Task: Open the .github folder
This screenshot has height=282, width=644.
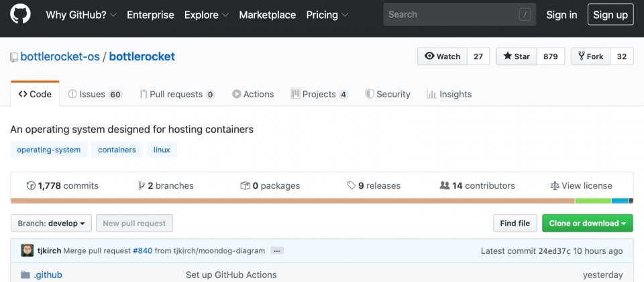Action: click(x=48, y=275)
